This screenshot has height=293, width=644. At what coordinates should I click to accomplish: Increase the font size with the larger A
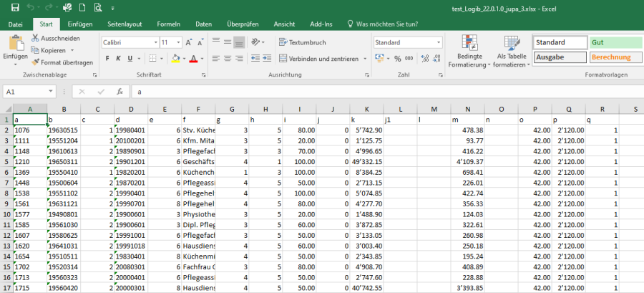click(x=188, y=42)
